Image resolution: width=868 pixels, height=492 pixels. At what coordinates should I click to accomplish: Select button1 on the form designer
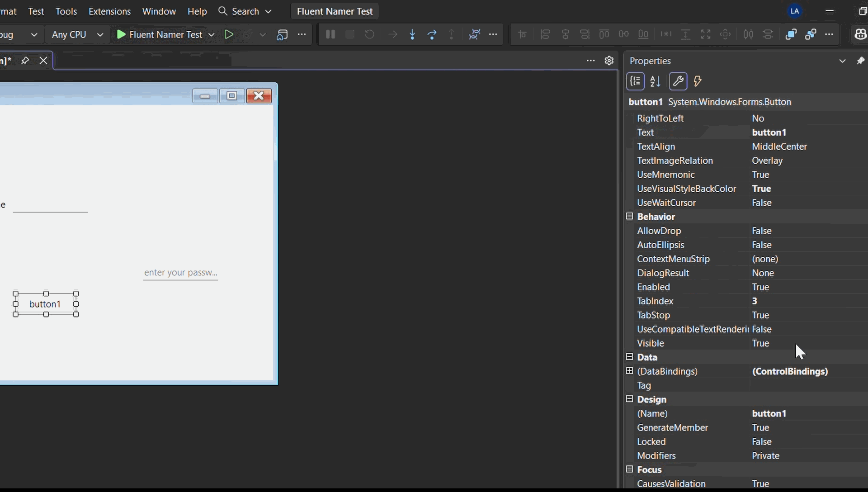click(x=45, y=304)
